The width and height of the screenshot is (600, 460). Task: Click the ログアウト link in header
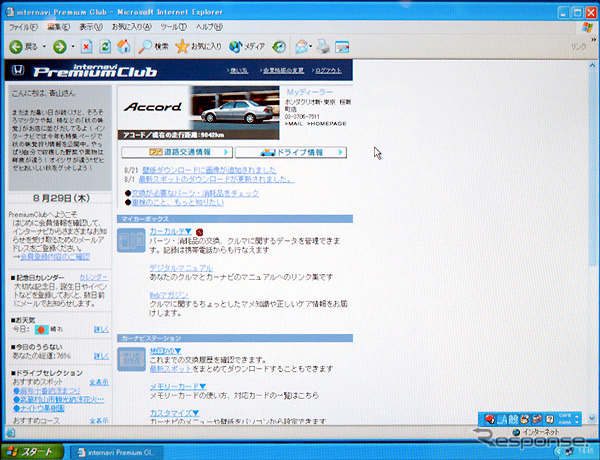(328, 70)
